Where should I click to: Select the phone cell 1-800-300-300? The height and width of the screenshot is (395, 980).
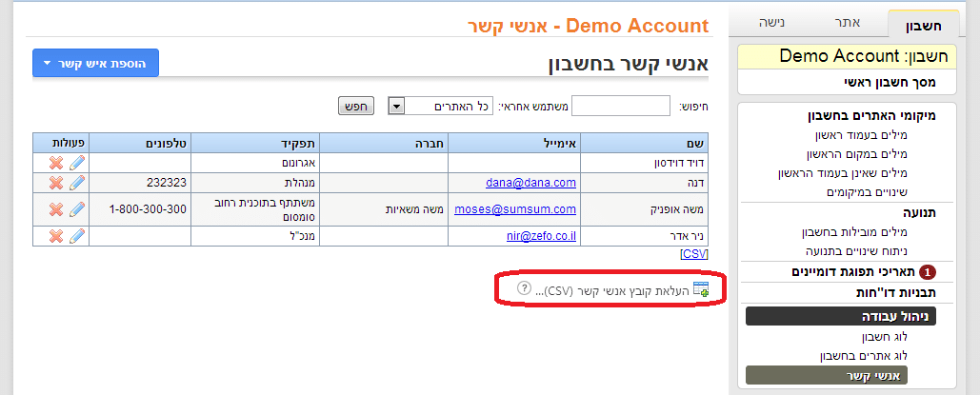pos(140,209)
